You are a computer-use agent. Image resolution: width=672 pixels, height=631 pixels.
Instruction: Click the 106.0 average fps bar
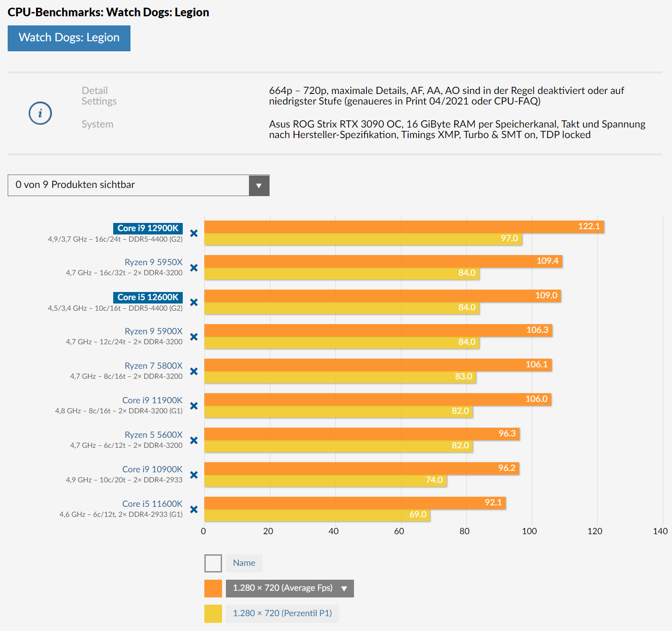(x=378, y=399)
